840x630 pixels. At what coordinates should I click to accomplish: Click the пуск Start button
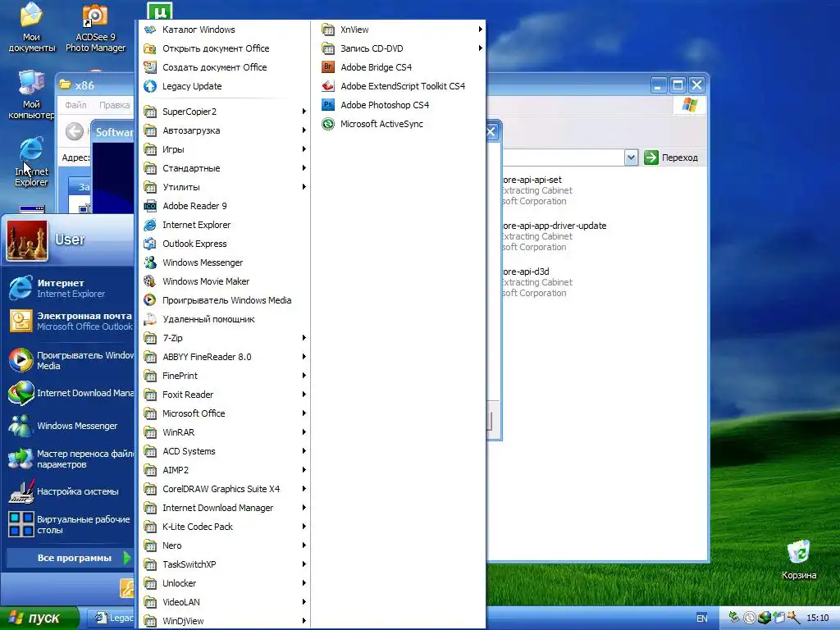pyautogui.click(x=39, y=619)
